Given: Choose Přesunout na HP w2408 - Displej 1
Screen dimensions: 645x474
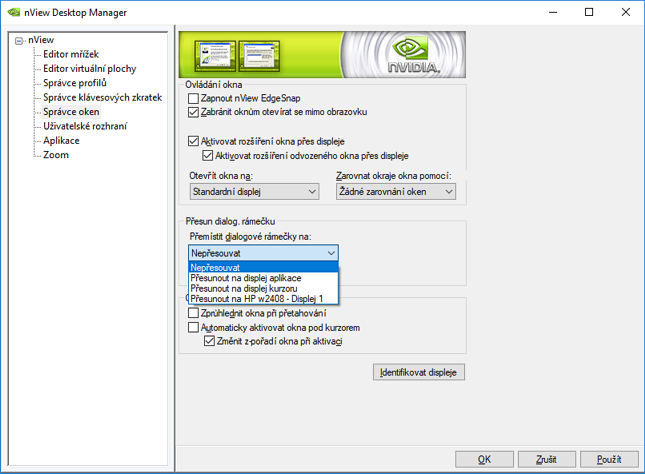Looking at the screenshot, I should pyautogui.click(x=263, y=299).
